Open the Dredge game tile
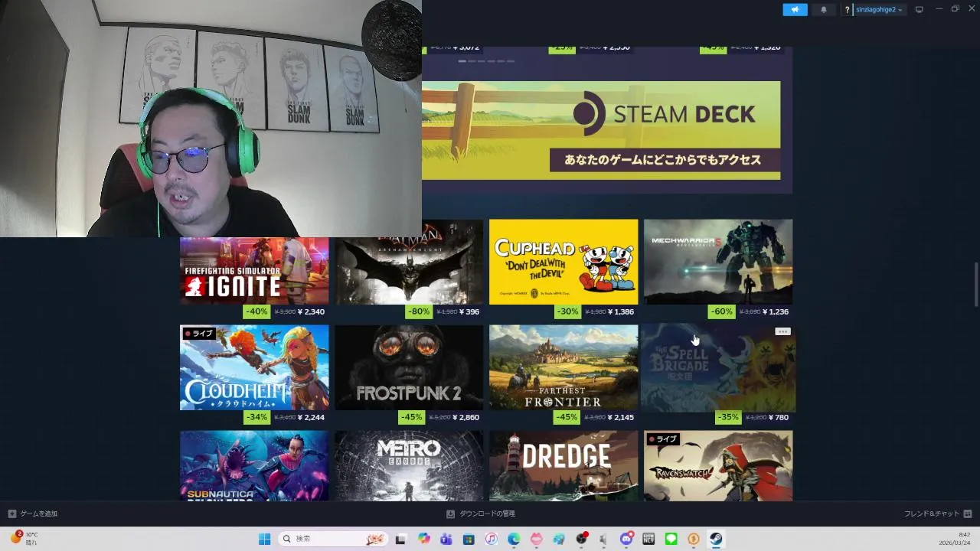The width and height of the screenshot is (980, 551). [x=563, y=465]
